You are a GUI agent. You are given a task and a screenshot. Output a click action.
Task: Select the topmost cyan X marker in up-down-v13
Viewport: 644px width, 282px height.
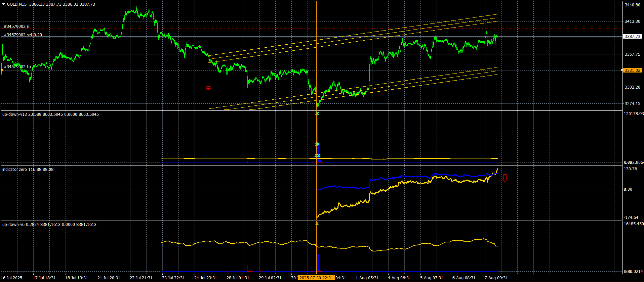pos(317,114)
